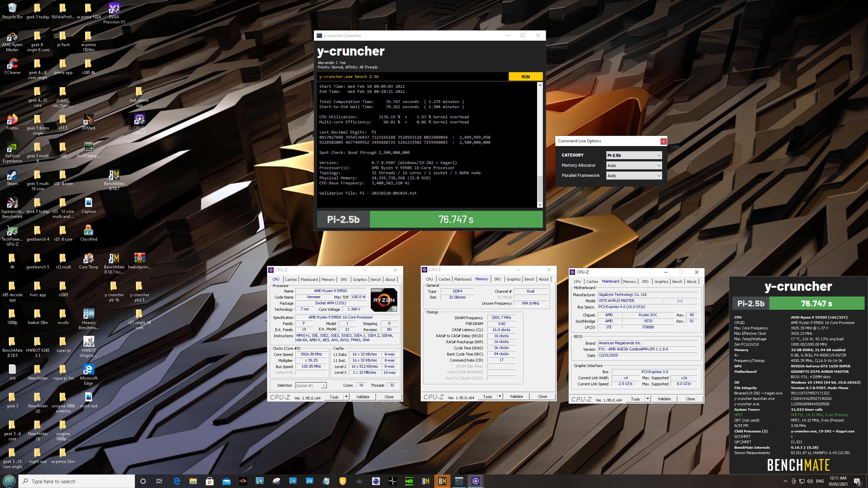868x488 pixels.
Task: Click the yellow RUN button in y-cruncher
Action: [526, 77]
